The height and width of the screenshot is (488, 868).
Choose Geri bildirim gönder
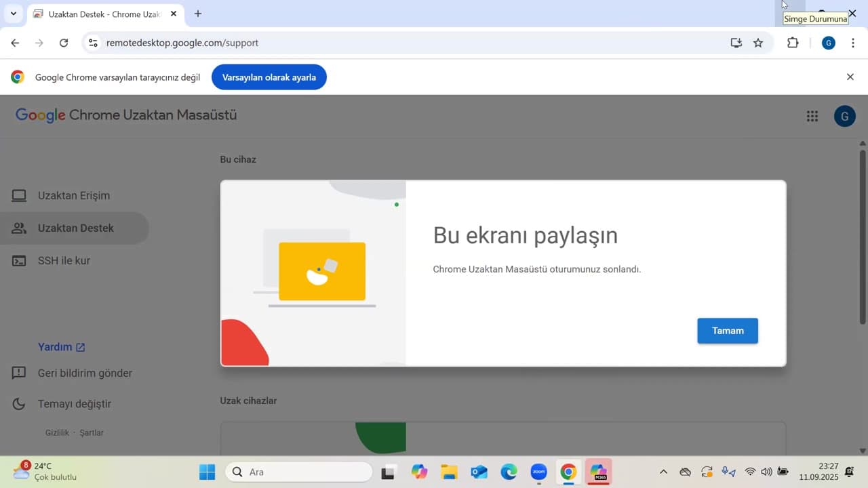point(85,373)
